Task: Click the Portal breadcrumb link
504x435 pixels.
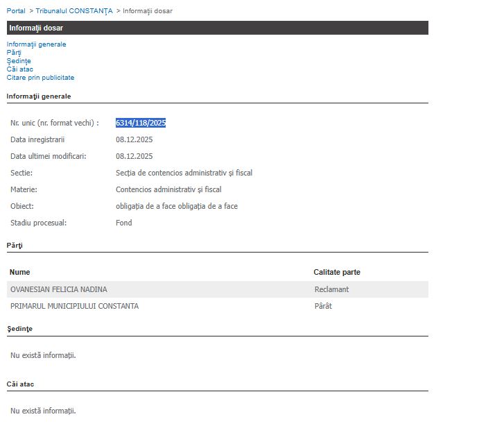Action: [16, 11]
